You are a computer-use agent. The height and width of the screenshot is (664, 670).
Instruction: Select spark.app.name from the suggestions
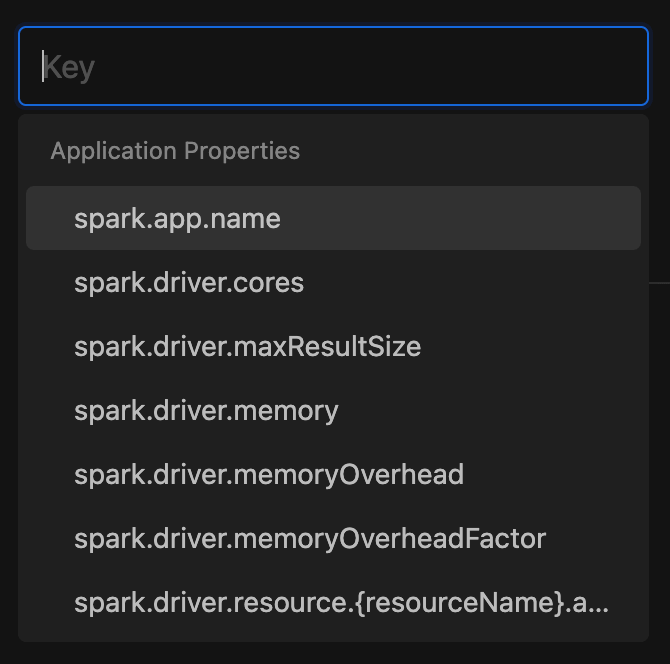tap(333, 218)
